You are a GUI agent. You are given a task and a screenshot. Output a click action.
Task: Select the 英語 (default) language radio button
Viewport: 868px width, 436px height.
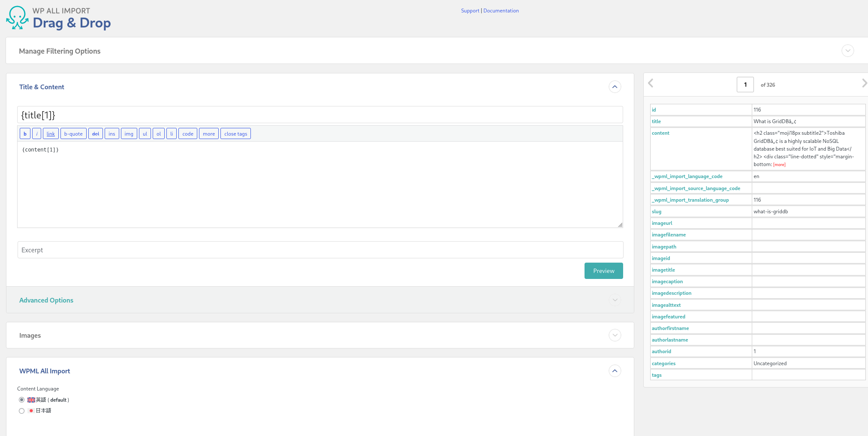coord(21,400)
